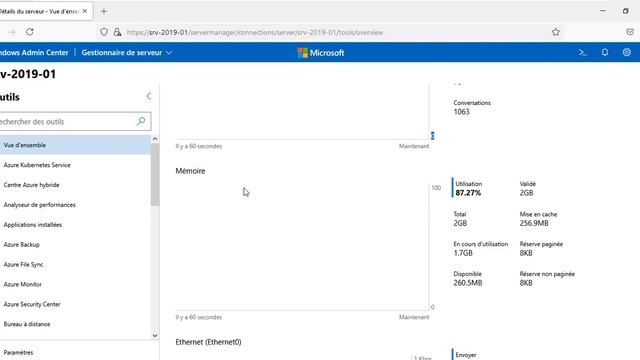Screen dimensions: 640x360
Task: Collapse the tools panel with the chevron
Action: [x=149, y=96]
